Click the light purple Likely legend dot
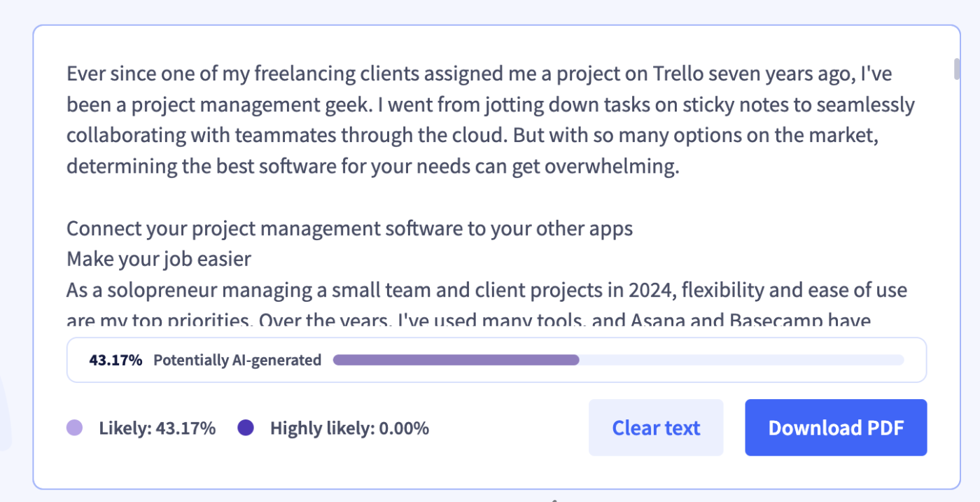The height and width of the screenshot is (502, 980). pyautogui.click(x=74, y=428)
